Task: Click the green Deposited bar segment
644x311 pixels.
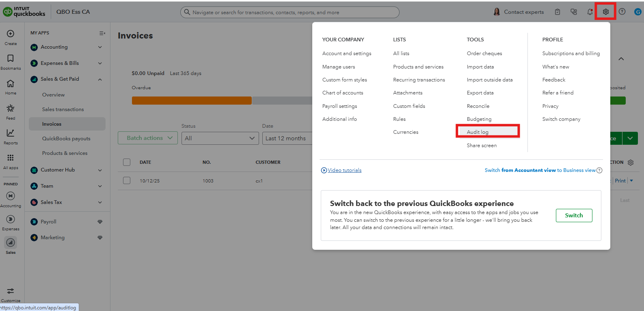Action: pos(618,101)
